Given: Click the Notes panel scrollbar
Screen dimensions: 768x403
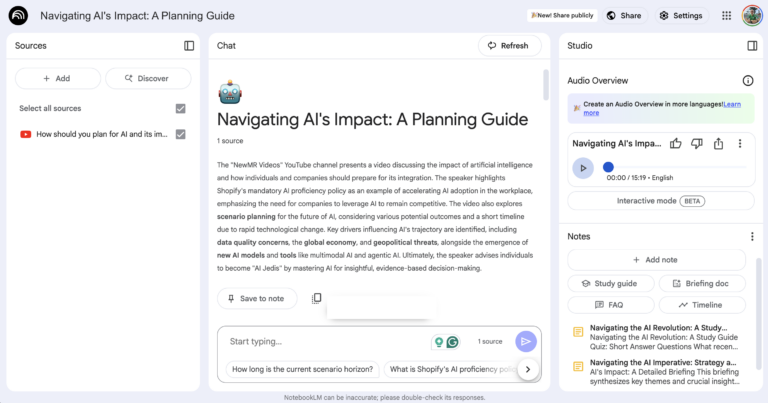Looking at the screenshot, I should pyautogui.click(x=759, y=313).
